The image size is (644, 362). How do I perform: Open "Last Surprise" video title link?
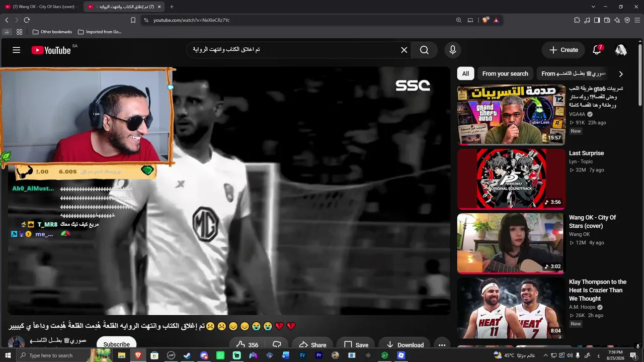coord(586,153)
